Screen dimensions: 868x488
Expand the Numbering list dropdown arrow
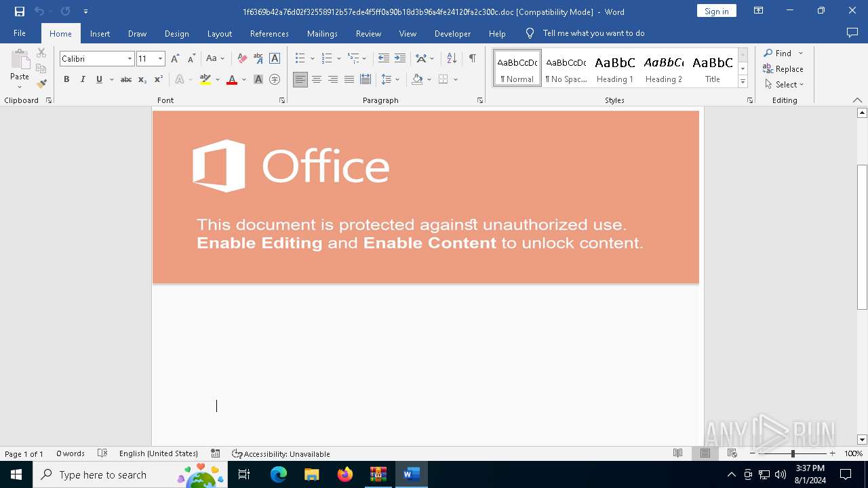point(339,59)
